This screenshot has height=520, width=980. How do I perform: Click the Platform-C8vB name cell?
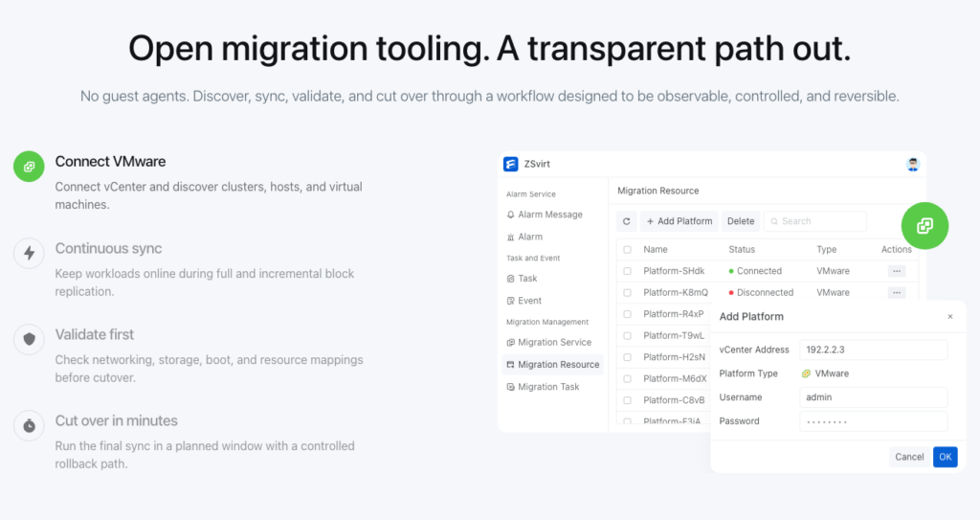pos(674,400)
